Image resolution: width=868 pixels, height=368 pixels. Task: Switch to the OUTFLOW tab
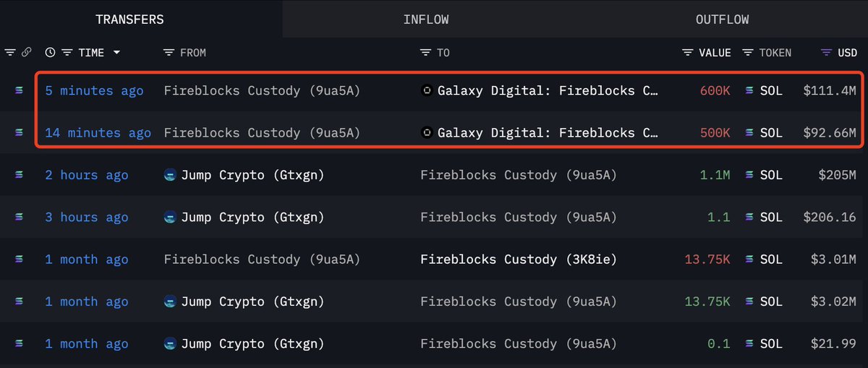(x=722, y=20)
